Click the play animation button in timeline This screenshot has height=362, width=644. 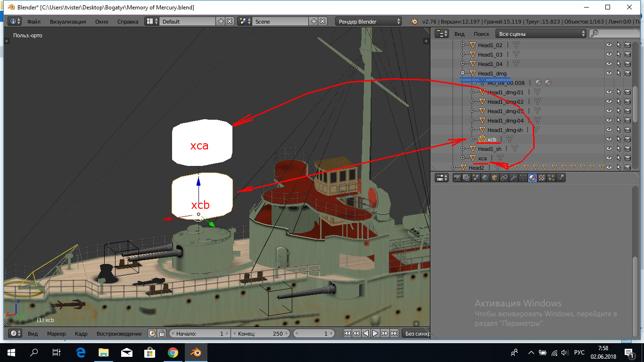pyautogui.click(x=375, y=333)
